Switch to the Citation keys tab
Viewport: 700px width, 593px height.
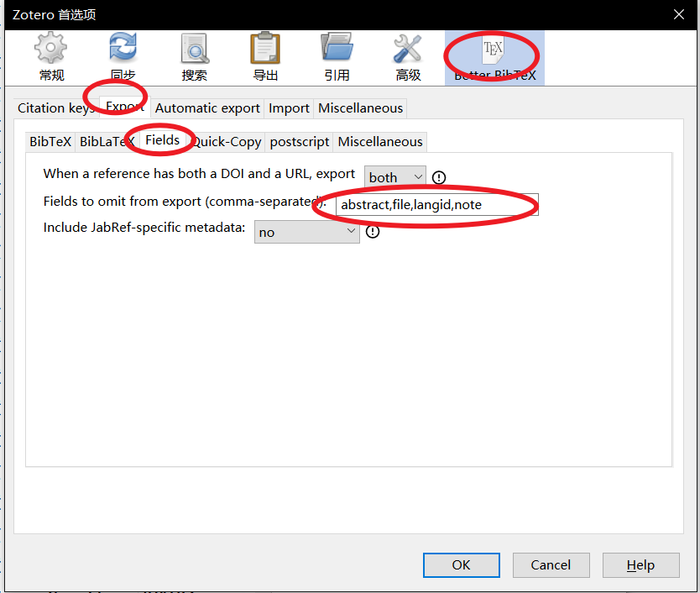pos(56,108)
